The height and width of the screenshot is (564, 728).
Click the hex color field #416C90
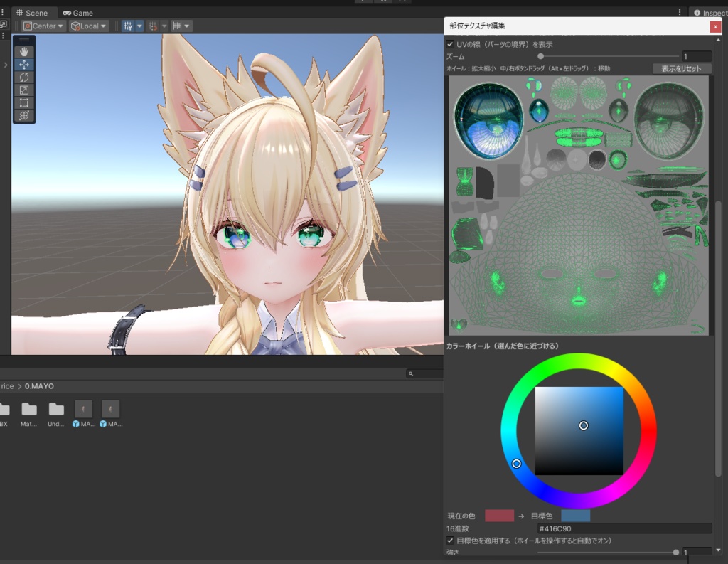pyautogui.click(x=624, y=528)
